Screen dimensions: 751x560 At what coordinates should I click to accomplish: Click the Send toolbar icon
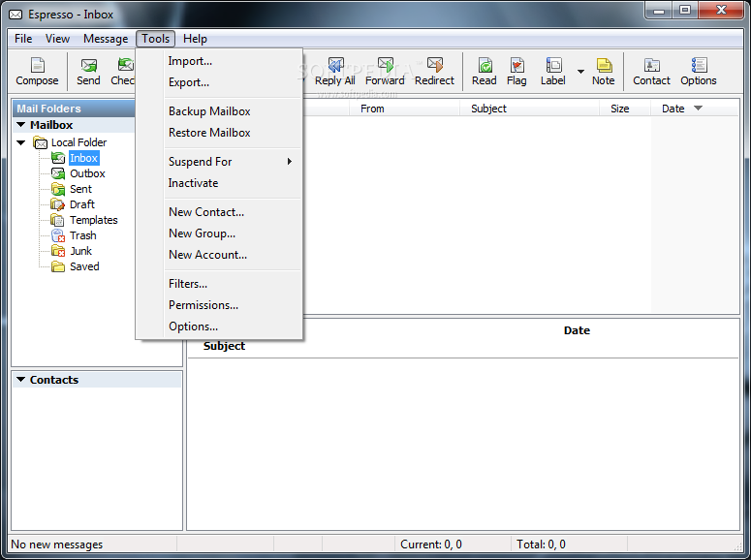88,72
